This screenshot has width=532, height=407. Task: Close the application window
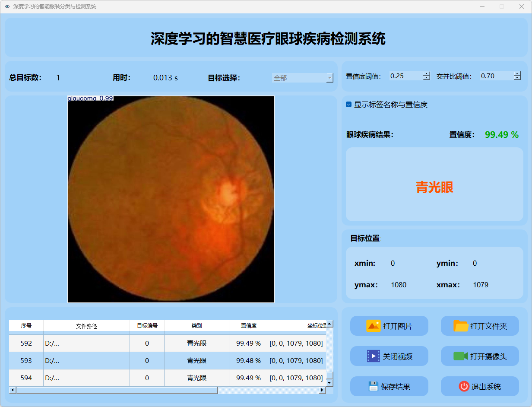521,6
